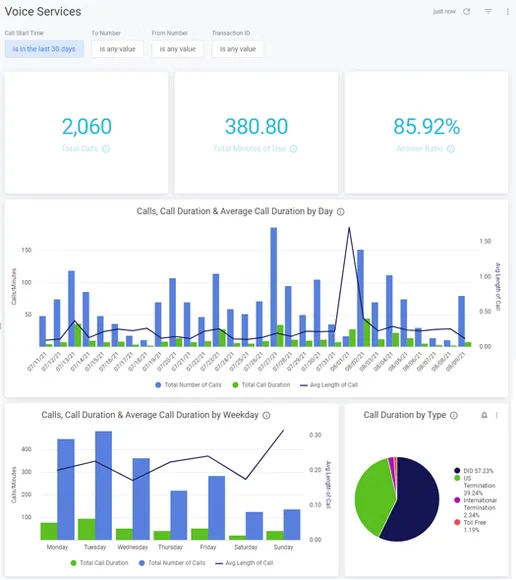Image resolution: width=516 pixels, height=580 pixels.
Task: Click the blue Sunday bar in weekday chart
Action: (292, 525)
